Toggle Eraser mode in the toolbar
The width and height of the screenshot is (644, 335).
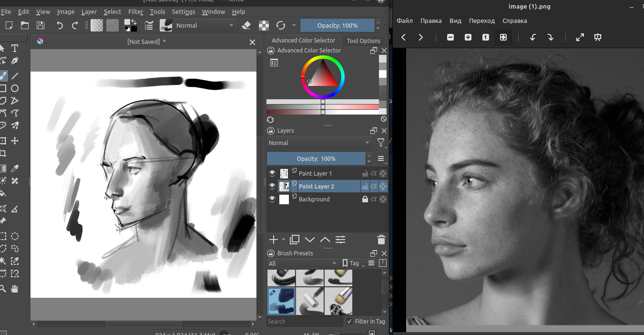246,25
